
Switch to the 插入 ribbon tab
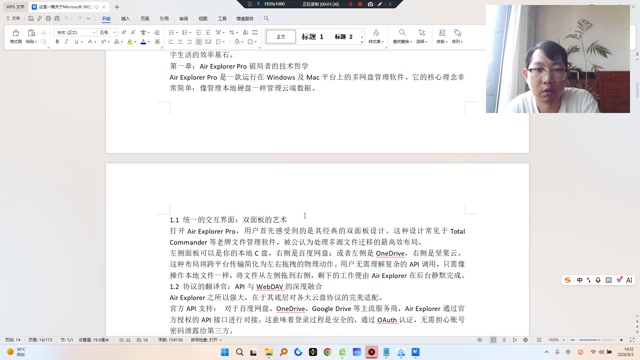coord(125,19)
